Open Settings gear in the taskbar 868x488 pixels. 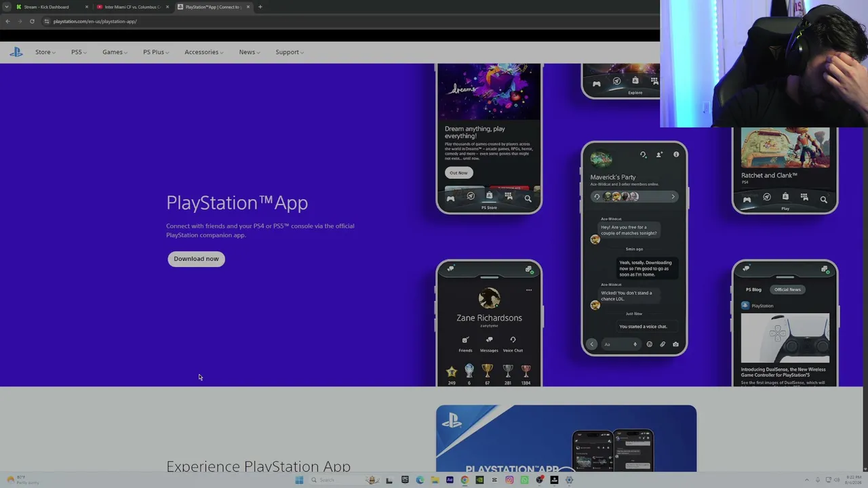point(569,480)
